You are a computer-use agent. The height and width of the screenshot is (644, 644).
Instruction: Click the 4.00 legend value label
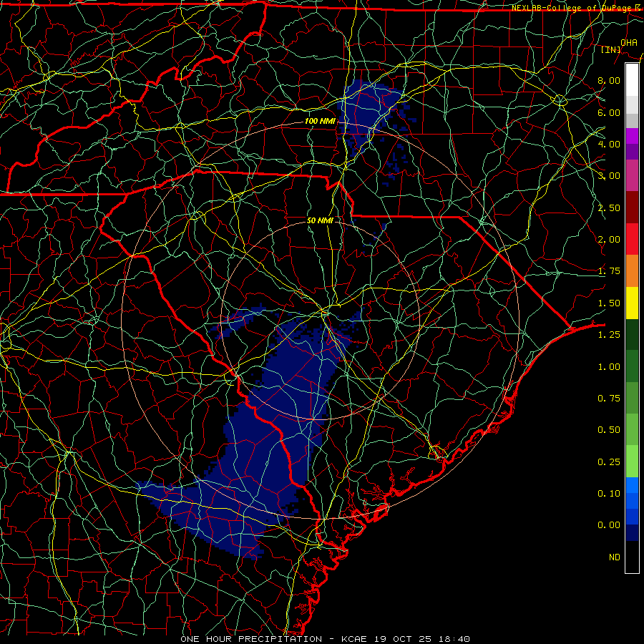click(x=609, y=144)
